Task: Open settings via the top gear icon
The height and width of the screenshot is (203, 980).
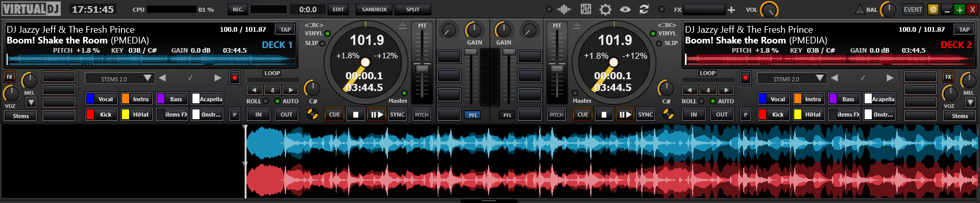Action: [605, 9]
